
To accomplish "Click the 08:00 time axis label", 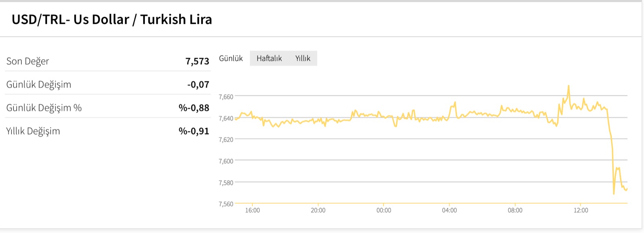I will point(515,210).
